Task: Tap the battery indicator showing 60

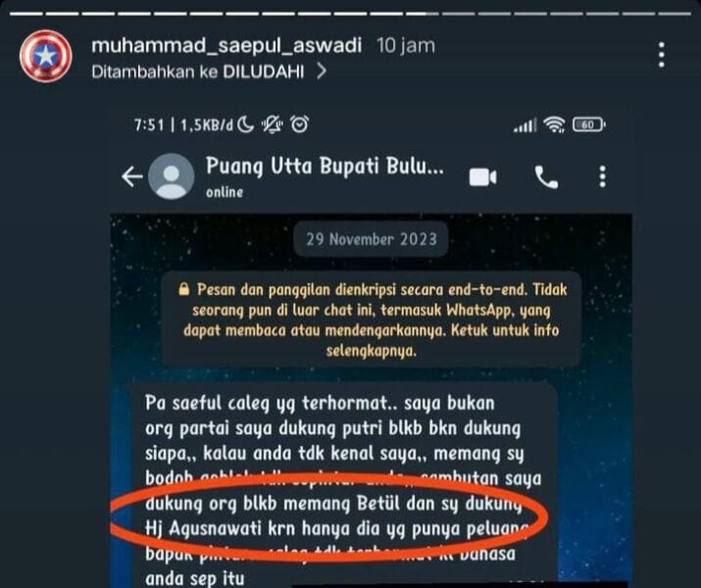Action: [589, 124]
